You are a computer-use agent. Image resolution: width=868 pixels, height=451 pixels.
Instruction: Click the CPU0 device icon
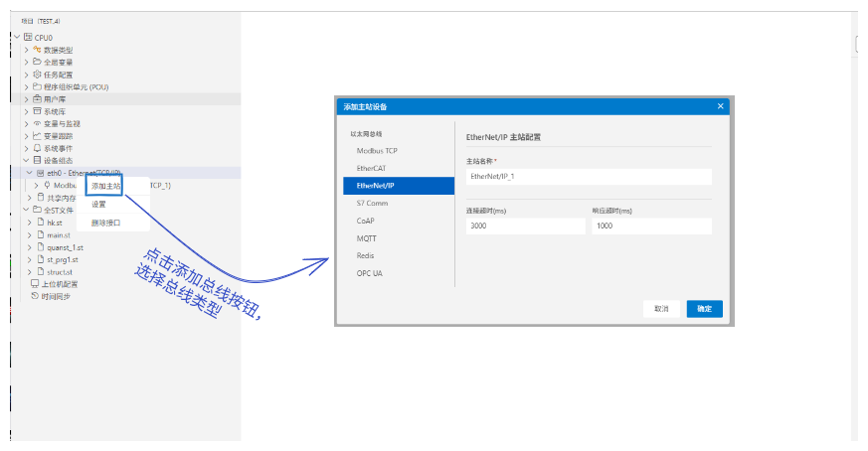28,37
